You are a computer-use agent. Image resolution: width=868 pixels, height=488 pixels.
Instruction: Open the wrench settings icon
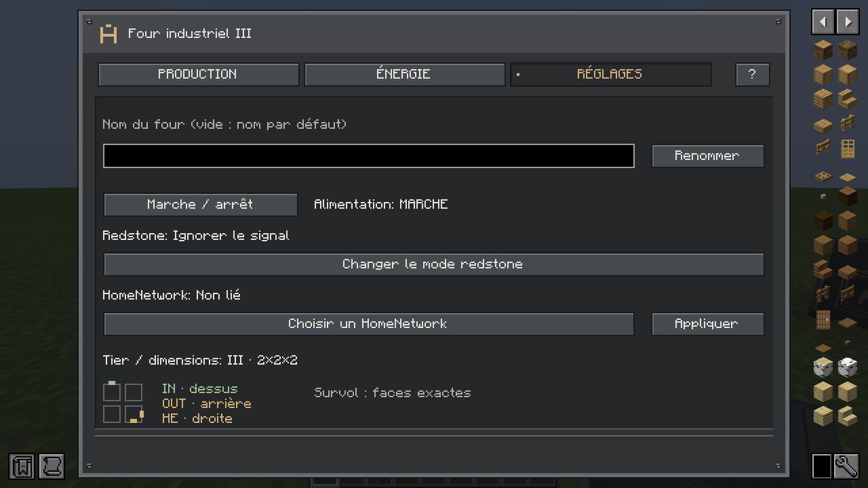click(847, 466)
